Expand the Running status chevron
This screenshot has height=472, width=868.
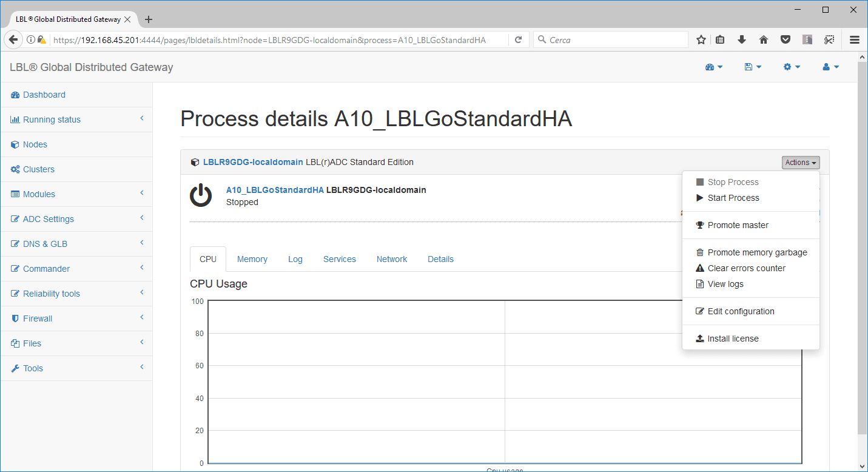pyautogui.click(x=142, y=119)
